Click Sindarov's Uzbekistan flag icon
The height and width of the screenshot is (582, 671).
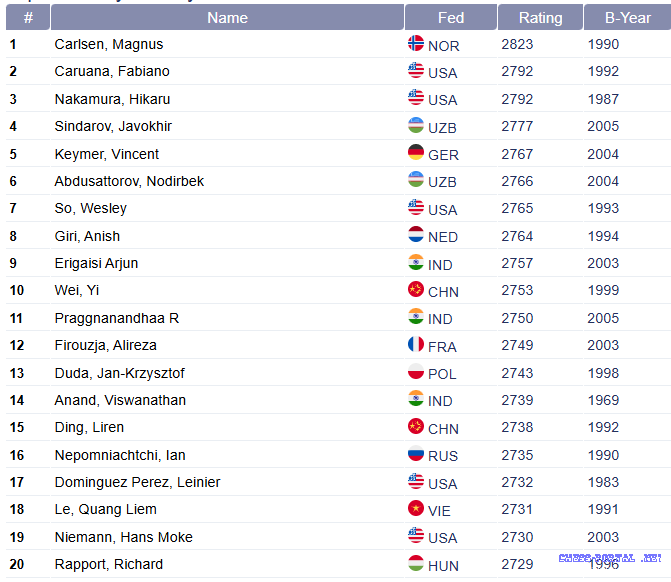pos(416,125)
